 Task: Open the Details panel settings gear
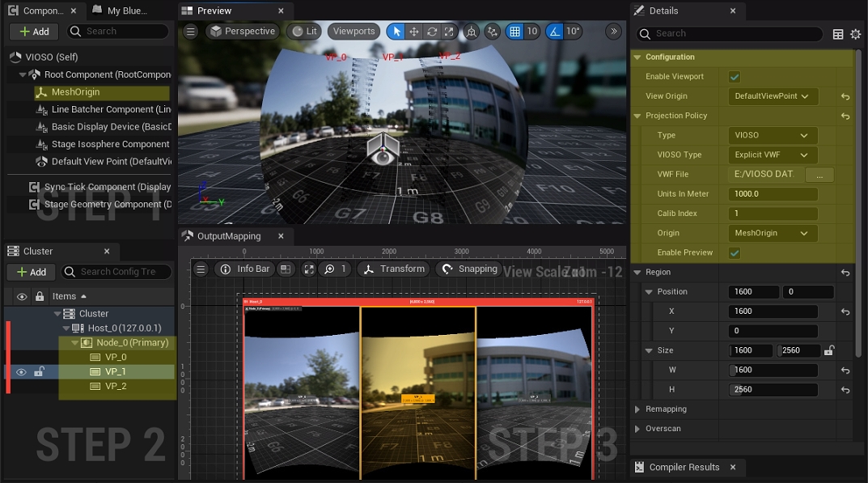click(855, 34)
